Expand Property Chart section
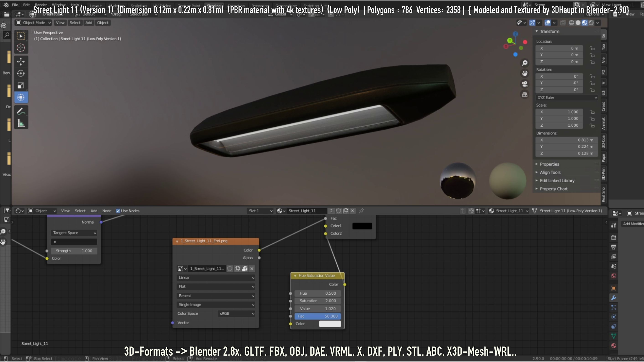Screen dimensions: 644x362 [553, 189]
